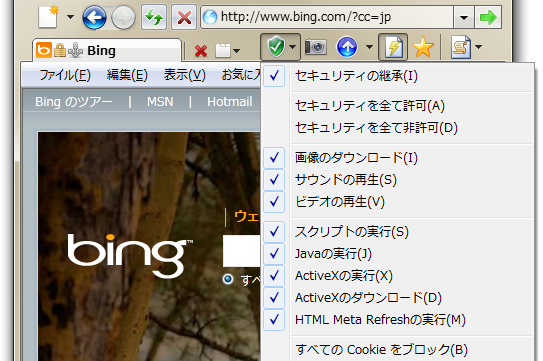Click the camera snapshot icon
The image size is (543, 361).
point(315,47)
